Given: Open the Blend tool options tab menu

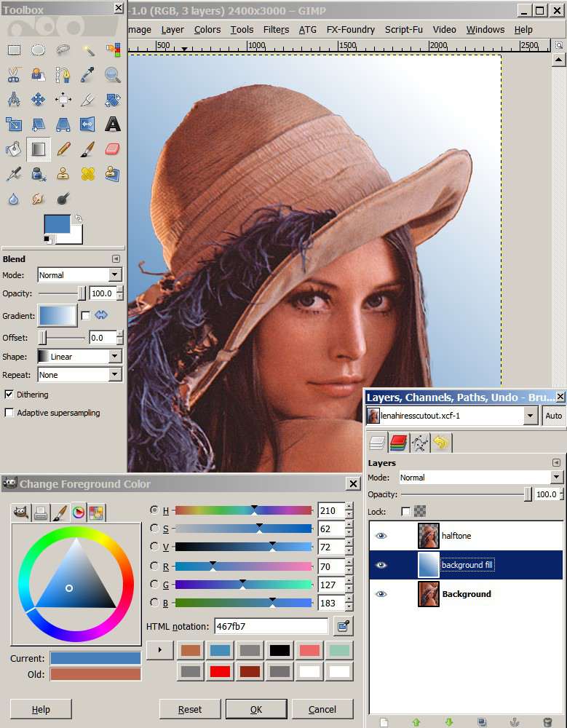Looking at the screenshot, I should pos(116,258).
